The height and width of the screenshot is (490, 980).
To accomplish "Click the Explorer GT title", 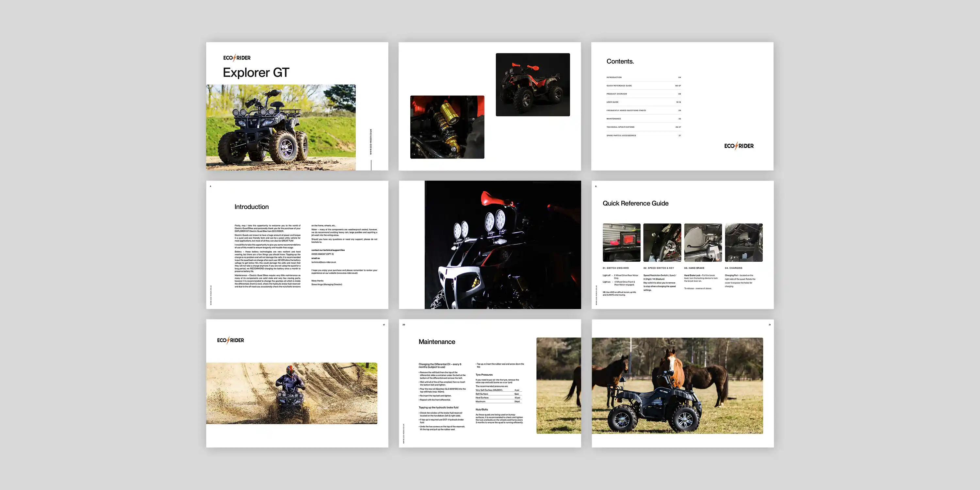I will (x=256, y=72).
